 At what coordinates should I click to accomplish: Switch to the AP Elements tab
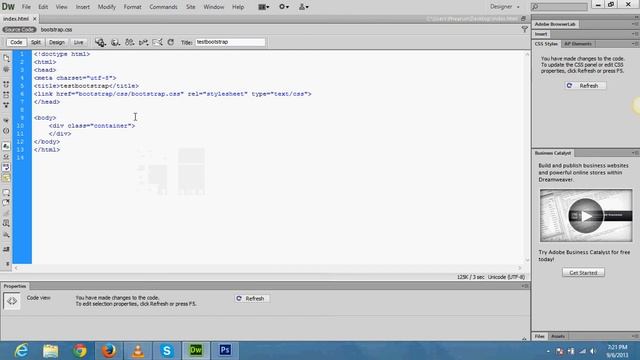[578, 44]
